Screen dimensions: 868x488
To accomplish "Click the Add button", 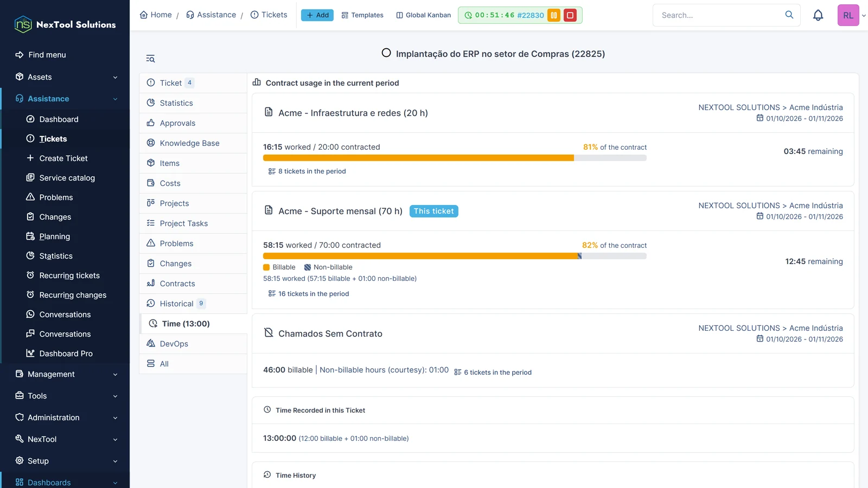I will pos(317,15).
